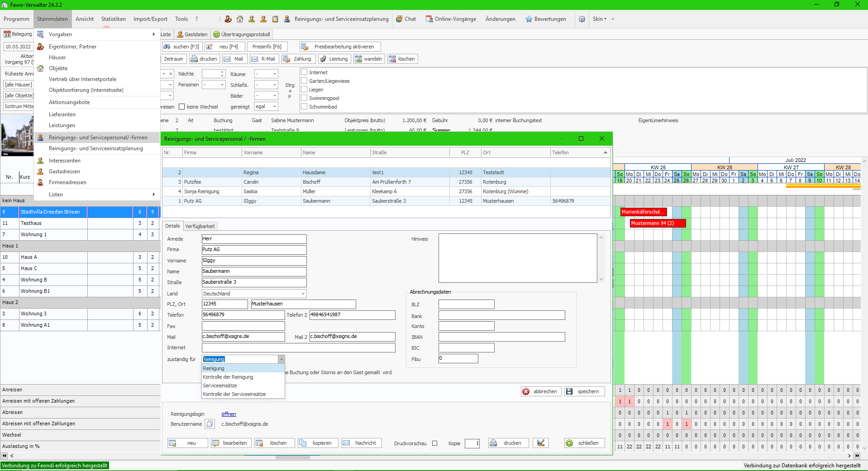This screenshot has width=868, height=471.
Task: Open Zahlung payment button
Action: point(298,59)
